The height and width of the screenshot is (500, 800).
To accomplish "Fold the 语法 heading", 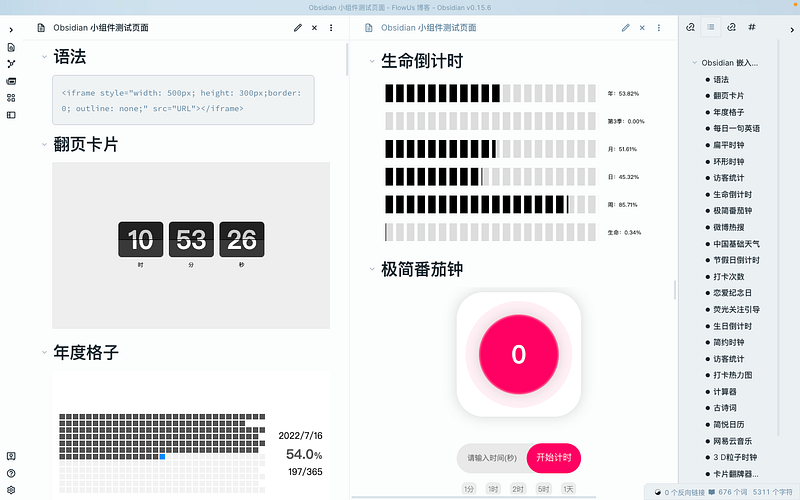I will pyautogui.click(x=44, y=57).
